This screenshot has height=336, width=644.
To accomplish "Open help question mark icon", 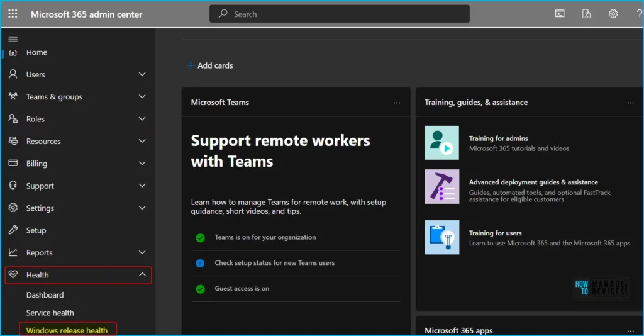I will (x=639, y=14).
